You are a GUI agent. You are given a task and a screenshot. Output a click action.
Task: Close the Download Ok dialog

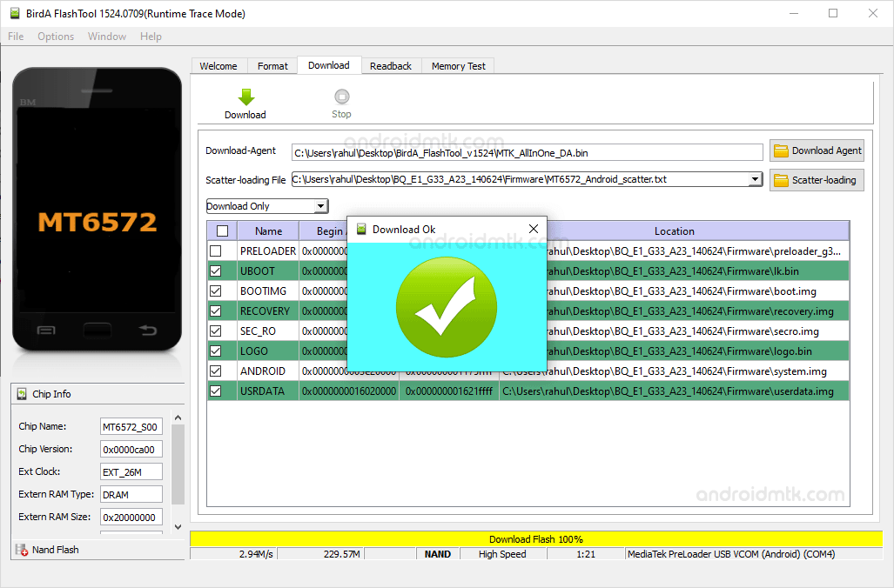[x=533, y=229]
